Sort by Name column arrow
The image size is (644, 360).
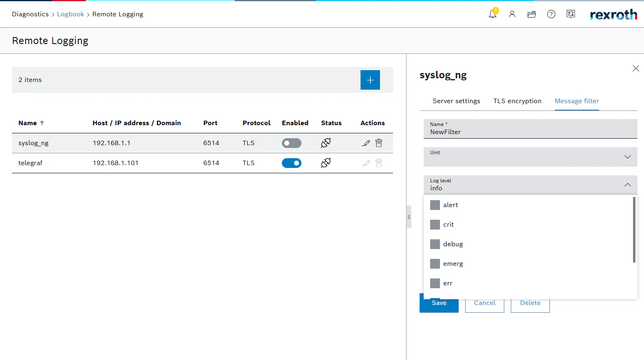(42, 123)
